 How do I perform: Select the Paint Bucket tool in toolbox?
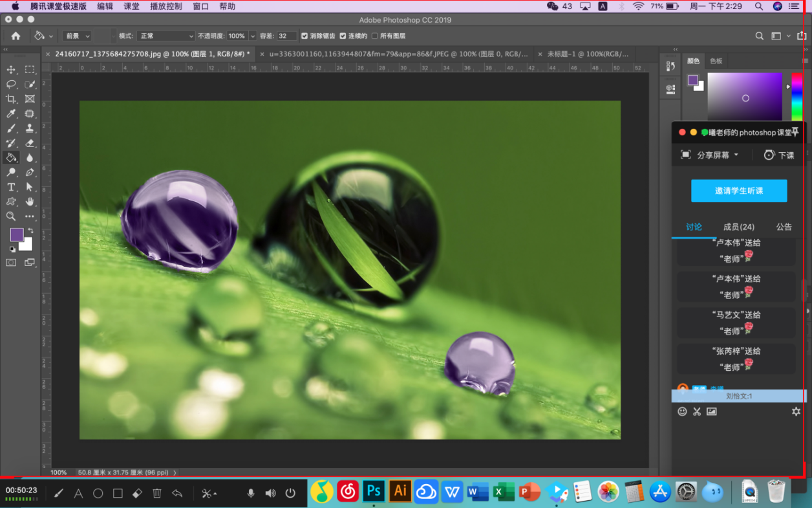[11, 157]
